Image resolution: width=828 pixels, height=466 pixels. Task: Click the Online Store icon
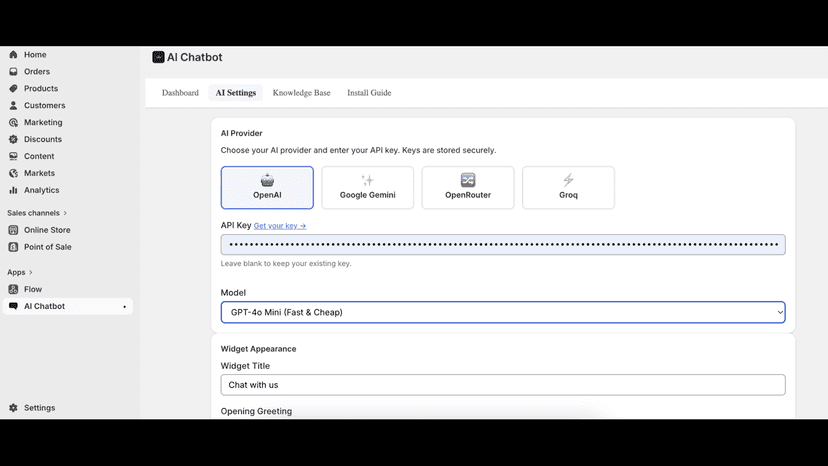[13, 230]
